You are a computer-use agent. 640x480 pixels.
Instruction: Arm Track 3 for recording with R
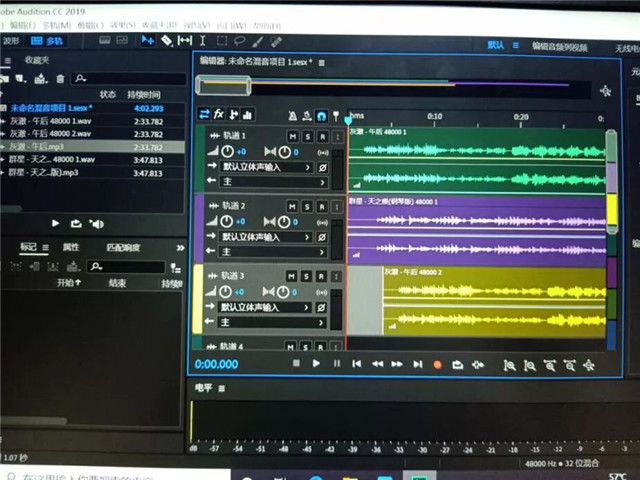pos(321,276)
